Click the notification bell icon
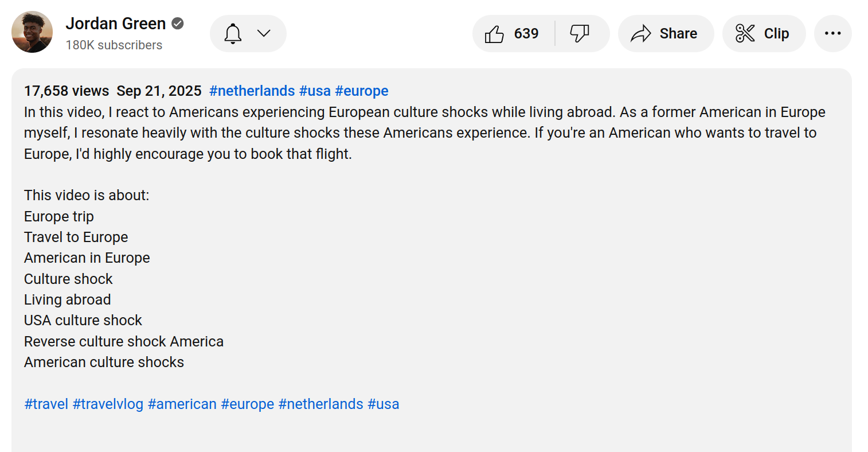 pos(233,34)
